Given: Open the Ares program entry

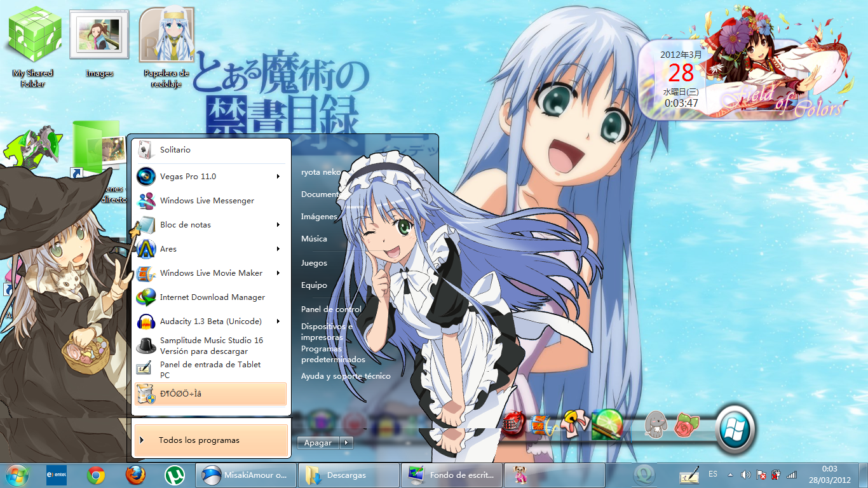Looking at the screenshot, I should [211, 249].
